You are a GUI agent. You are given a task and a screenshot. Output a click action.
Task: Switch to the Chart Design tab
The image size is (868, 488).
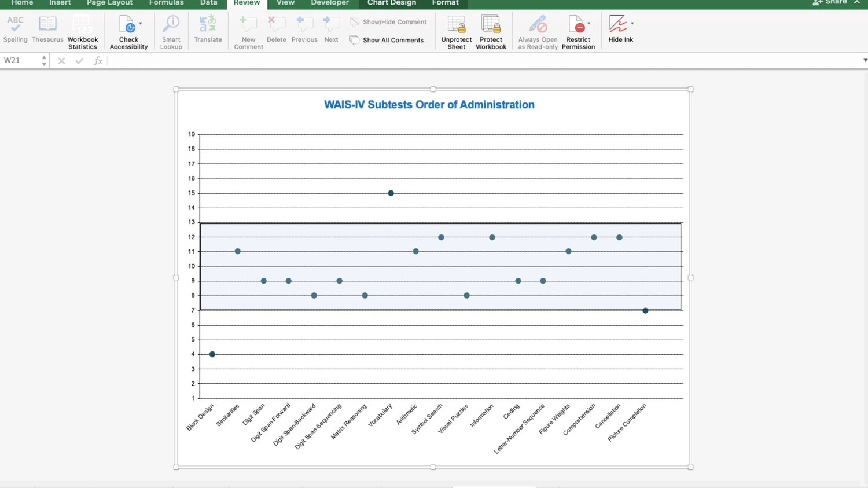click(x=392, y=3)
